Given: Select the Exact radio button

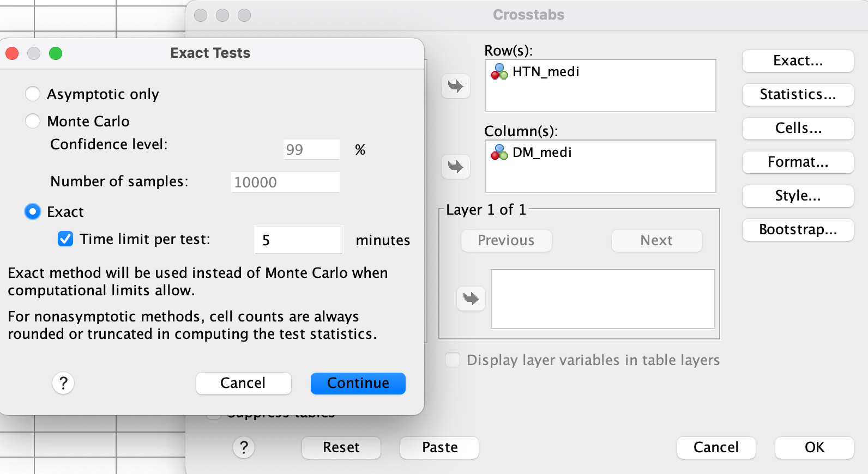Looking at the screenshot, I should tap(33, 211).
